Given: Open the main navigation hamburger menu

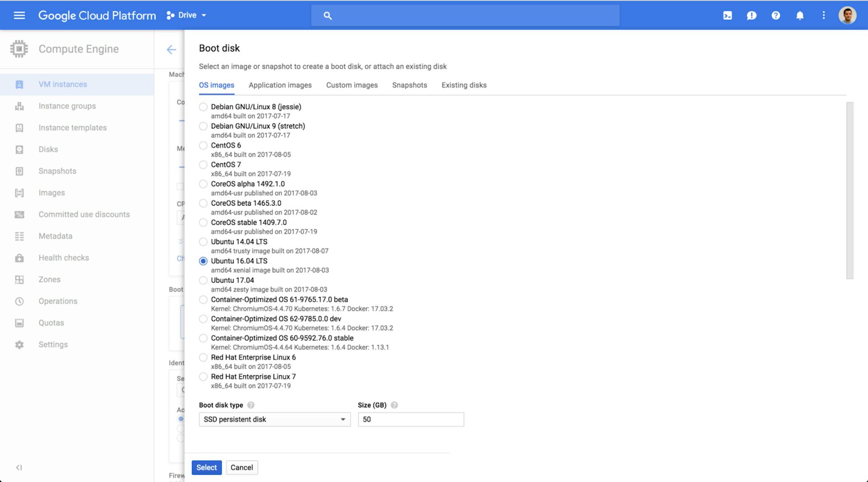Looking at the screenshot, I should tap(19, 15).
